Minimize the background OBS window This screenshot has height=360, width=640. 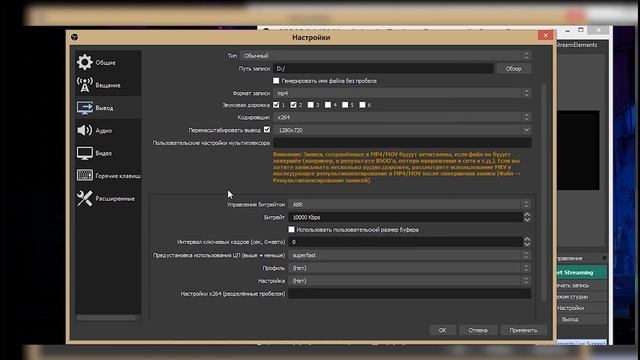(567, 31)
